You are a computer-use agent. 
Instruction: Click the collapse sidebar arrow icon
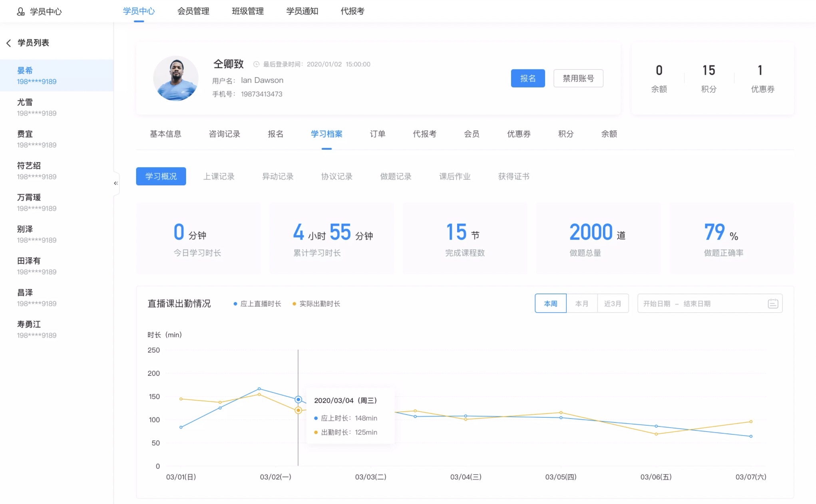pos(116,183)
